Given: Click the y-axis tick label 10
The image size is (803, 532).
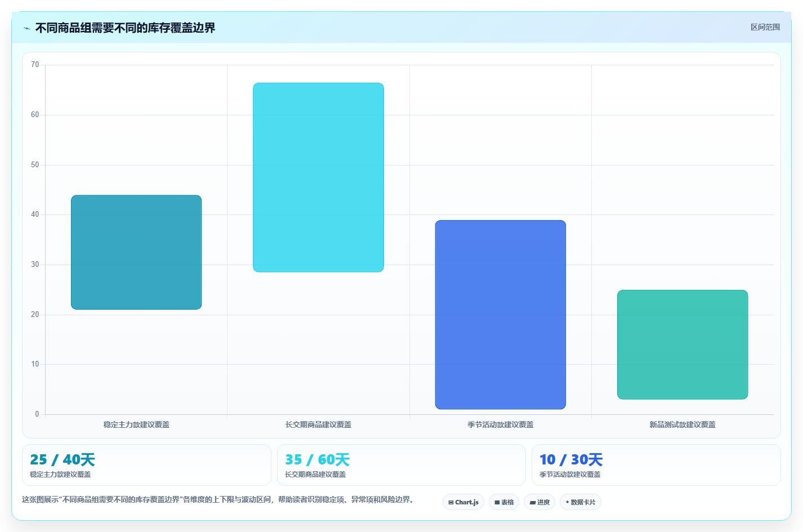Looking at the screenshot, I should [x=35, y=364].
